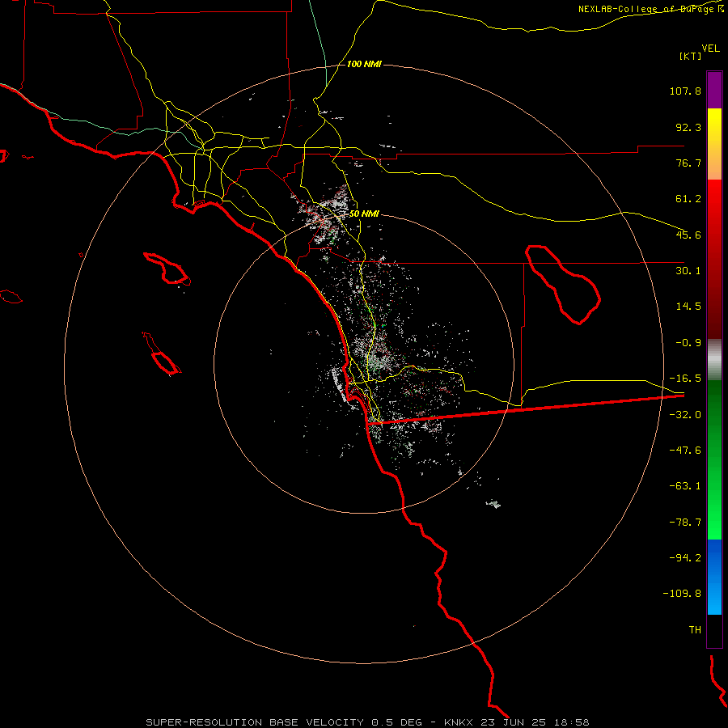
Task: Click the Santa Catalina Island outline
Action: pyautogui.click(x=167, y=269)
